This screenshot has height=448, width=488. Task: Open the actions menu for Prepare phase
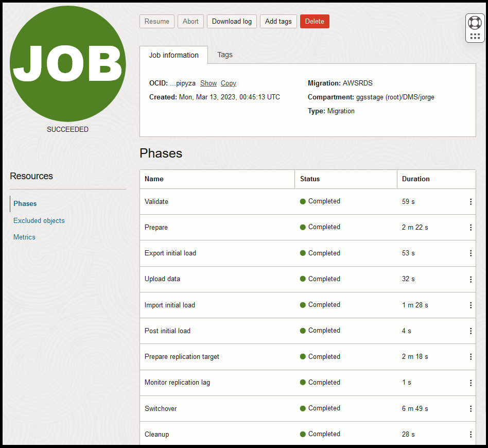tap(470, 228)
